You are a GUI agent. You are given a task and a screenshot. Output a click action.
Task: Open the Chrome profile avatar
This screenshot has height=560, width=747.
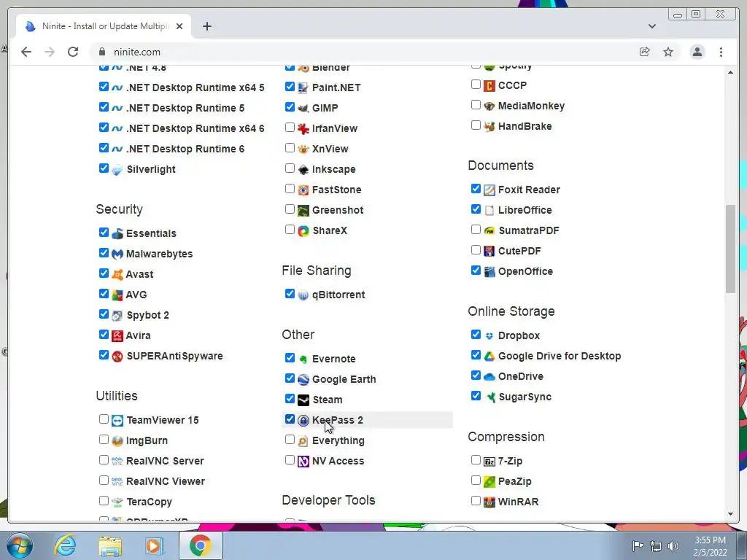pyautogui.click(x=697, y=52)
